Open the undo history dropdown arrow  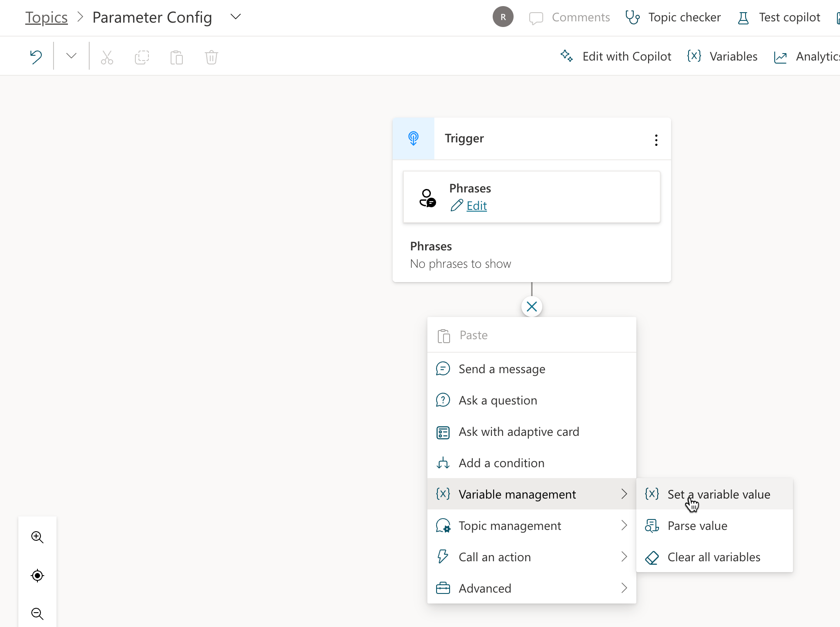(71, 56)
